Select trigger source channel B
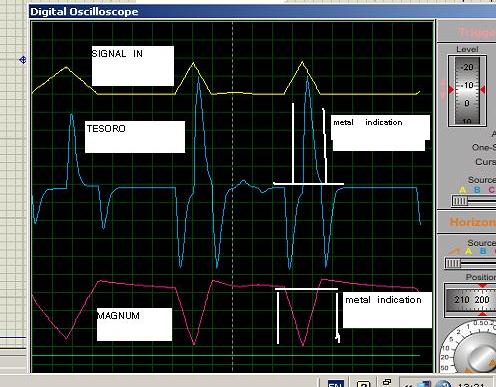This screenshot has height=387, width=496. (x=477, y=190)
